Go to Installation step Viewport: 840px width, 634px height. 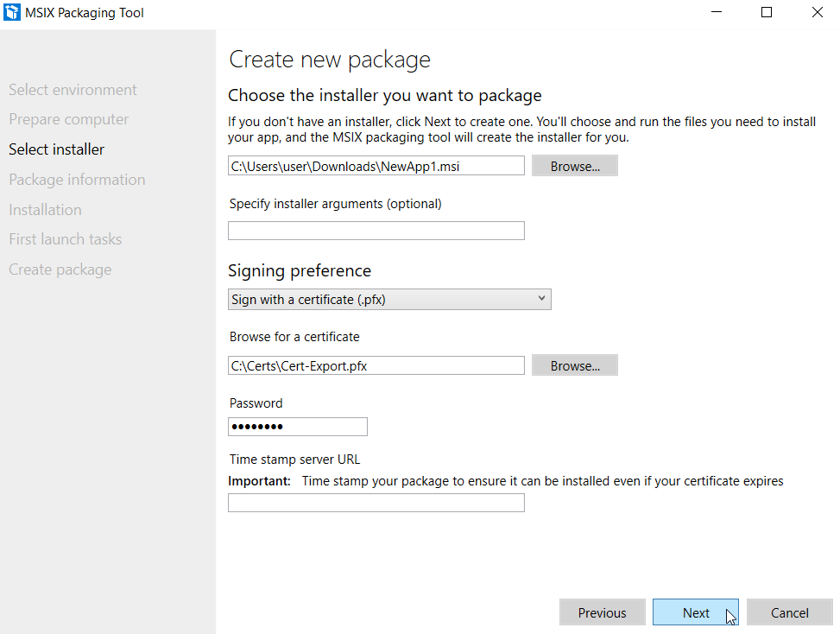click(45, 210)
